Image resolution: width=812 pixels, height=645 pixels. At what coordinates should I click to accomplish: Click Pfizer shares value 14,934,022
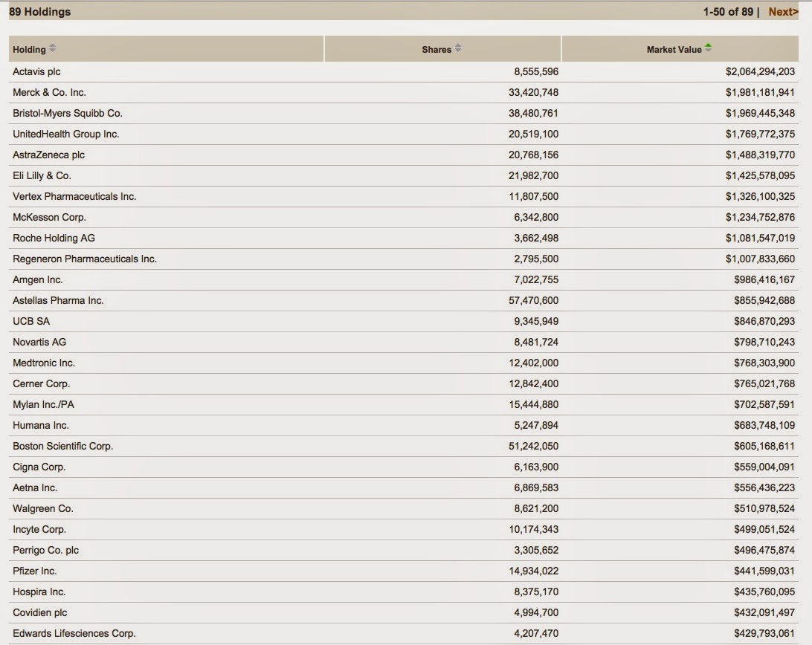click(x=533, y=571)
